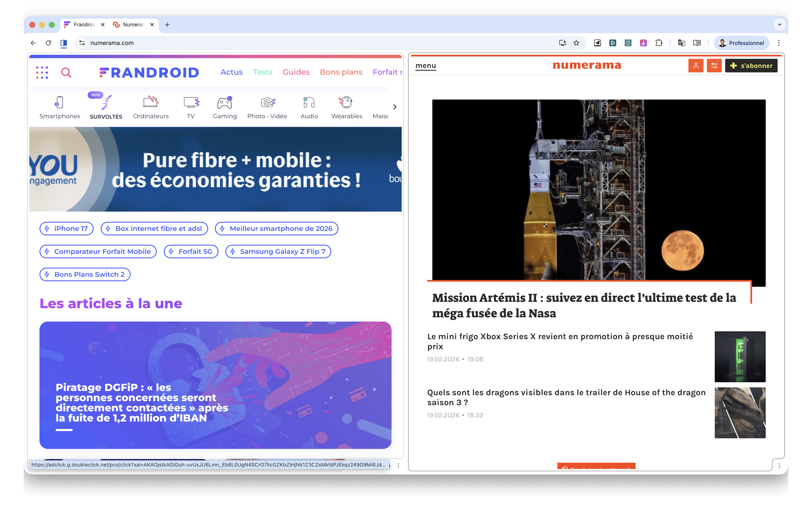
Task: Open the Artemis rocket hero image
Action: [x=598, y=190]
